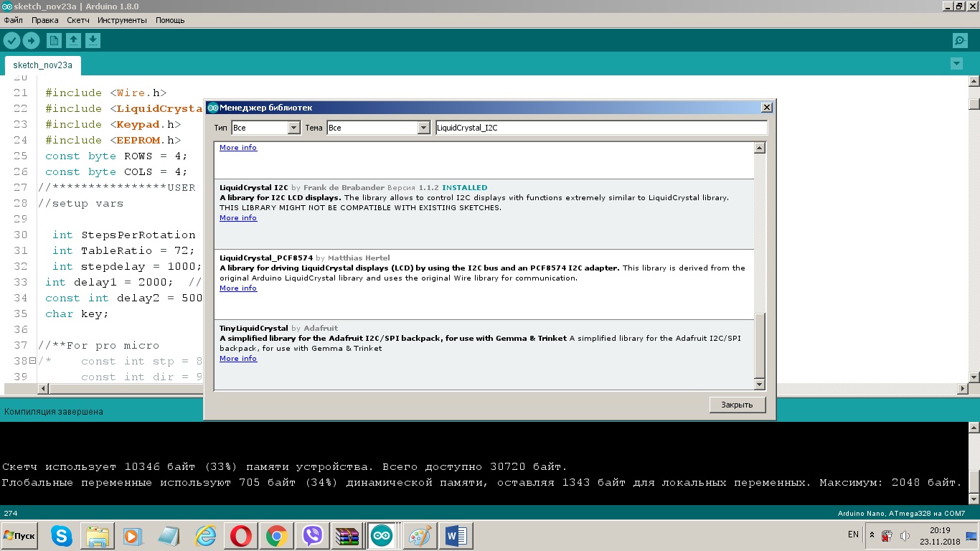
Task: Create a new sketch with New icon
Action: point(54,41)
